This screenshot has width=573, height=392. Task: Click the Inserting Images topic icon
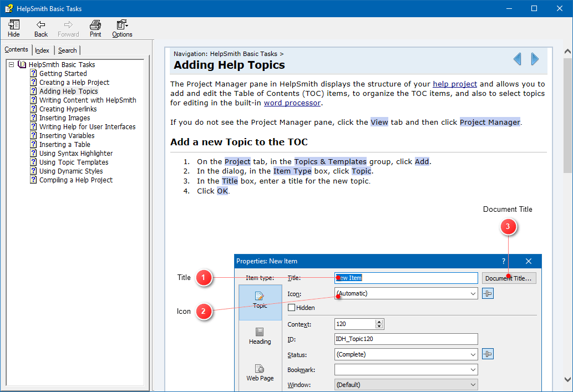tap(33, 118)
